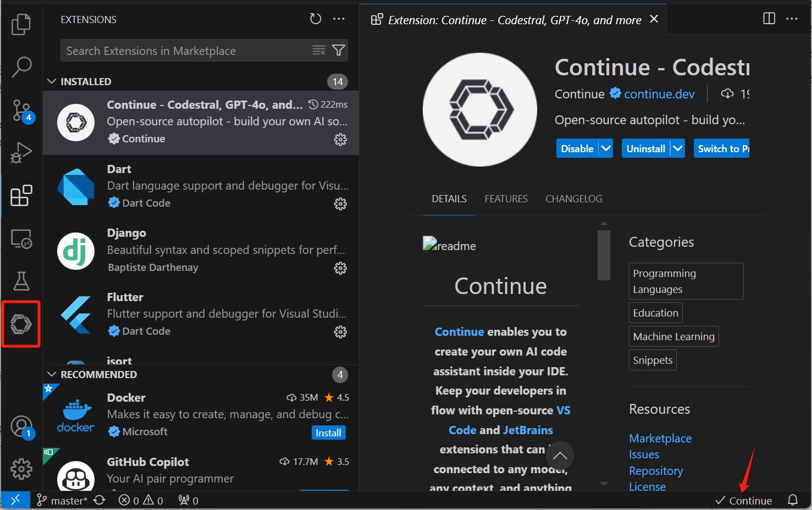
Task: Open Extensions view more actions menu
Action: point(339,19)
